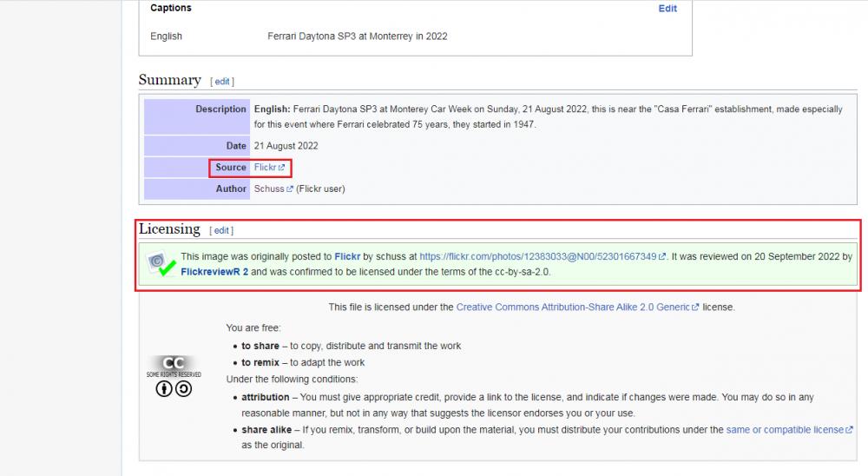868x476 pixels.
Task: Click the date value 21 August 2022
Action: click(x=286, y=146)
